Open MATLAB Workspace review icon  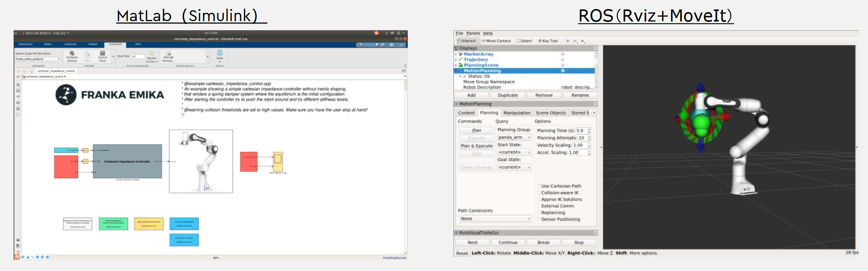coord(168,54)
